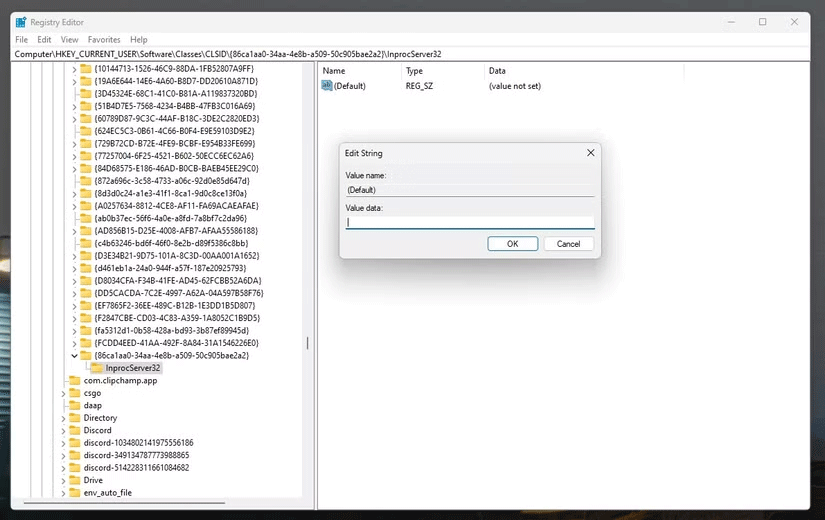Click into the Value data text field

click(470, 223)
